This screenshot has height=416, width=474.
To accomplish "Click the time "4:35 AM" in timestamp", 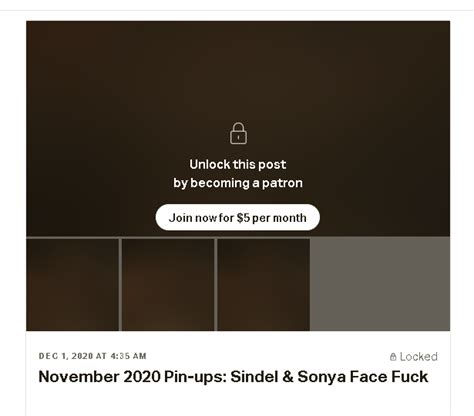I will coord(128,356).
